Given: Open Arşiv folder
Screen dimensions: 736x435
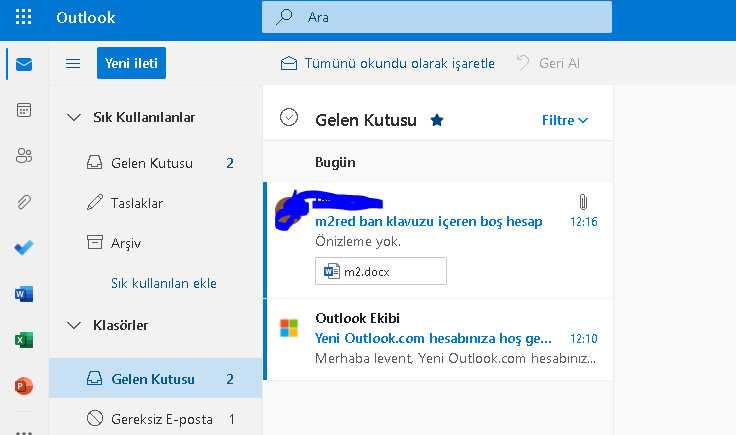Looking at the screenshot, I should pyautogui.click(x=155, y=243).
